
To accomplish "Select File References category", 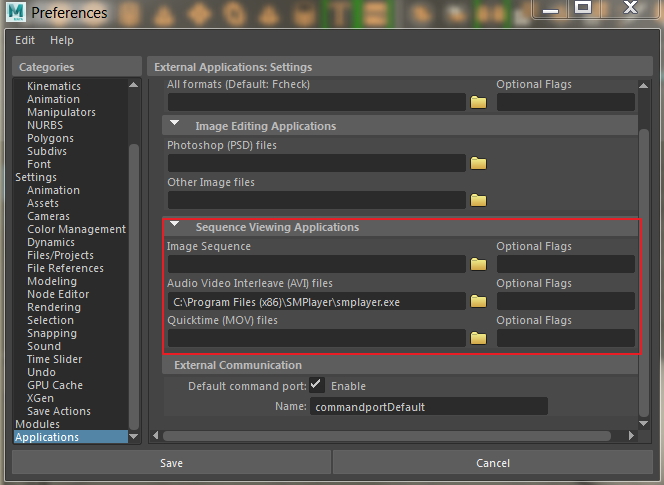I will click(x=65, y=268).
